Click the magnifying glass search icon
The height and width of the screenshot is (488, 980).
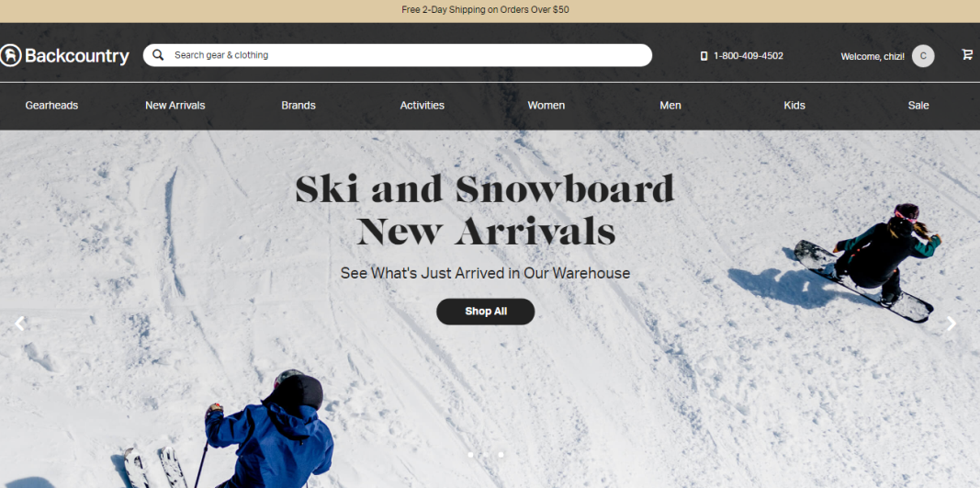[158, 55]
